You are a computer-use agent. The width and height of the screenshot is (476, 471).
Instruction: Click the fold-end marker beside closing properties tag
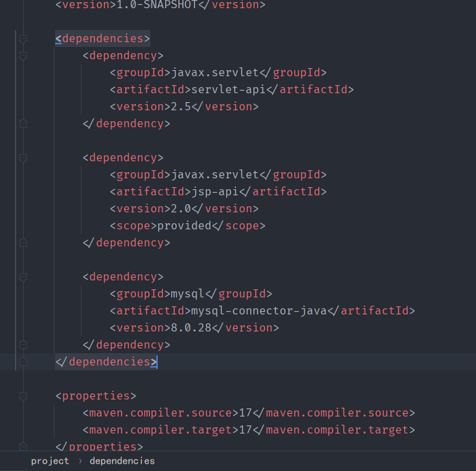(x=23, y=446)
